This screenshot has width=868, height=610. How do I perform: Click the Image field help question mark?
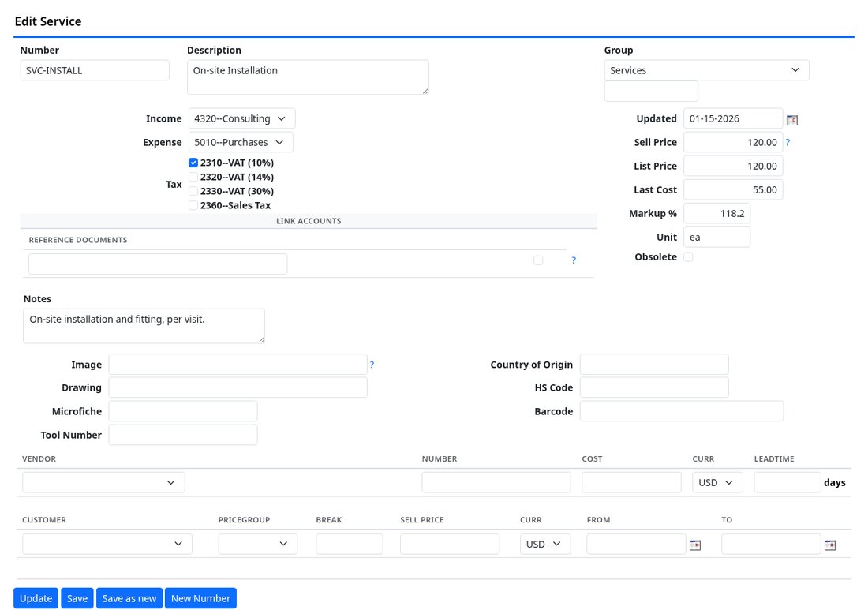point(372,365)
